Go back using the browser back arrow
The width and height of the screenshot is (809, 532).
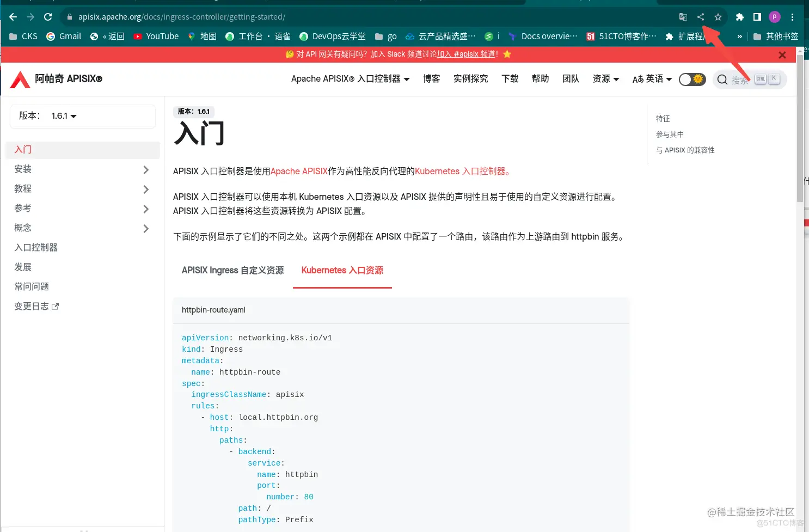click(x=13, y=17)
